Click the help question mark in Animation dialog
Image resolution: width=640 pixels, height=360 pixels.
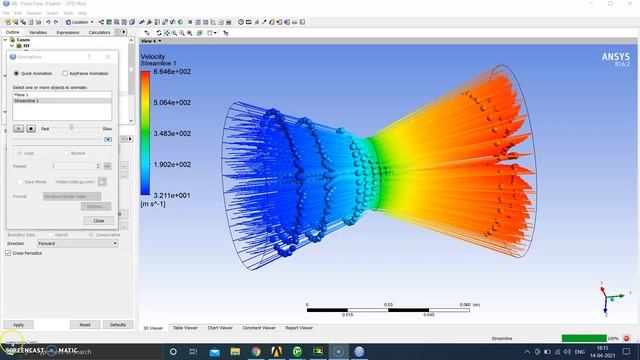click(89, 57)
